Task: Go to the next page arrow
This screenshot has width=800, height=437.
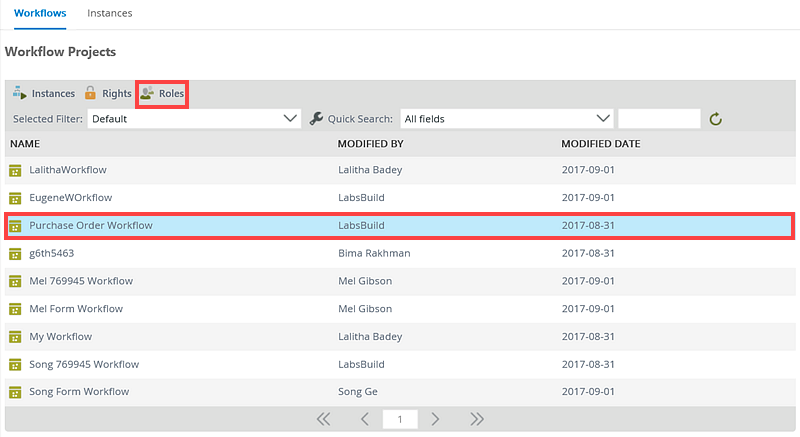Action: tap(435, 419)
